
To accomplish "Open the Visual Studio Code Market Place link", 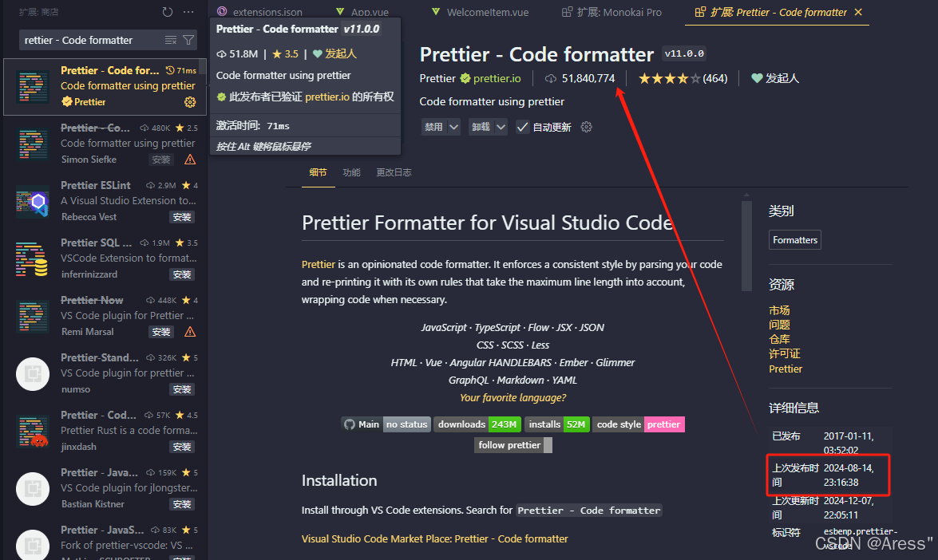I will 435,538.
